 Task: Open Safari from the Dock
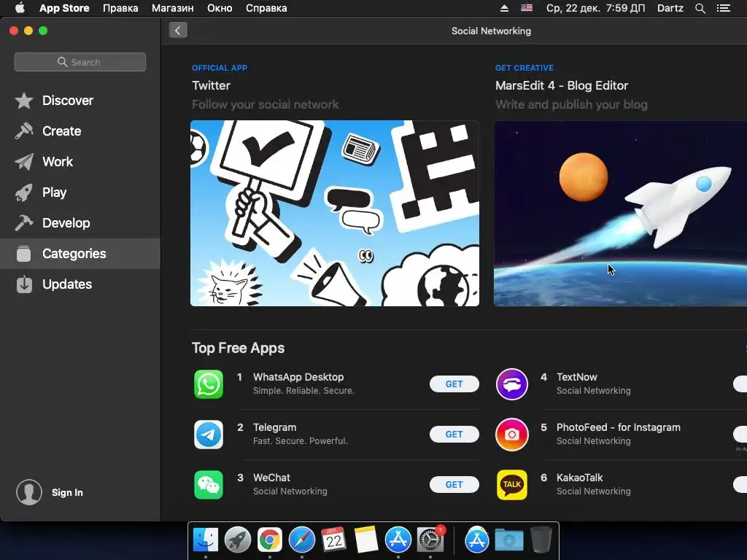click(301, 540)
